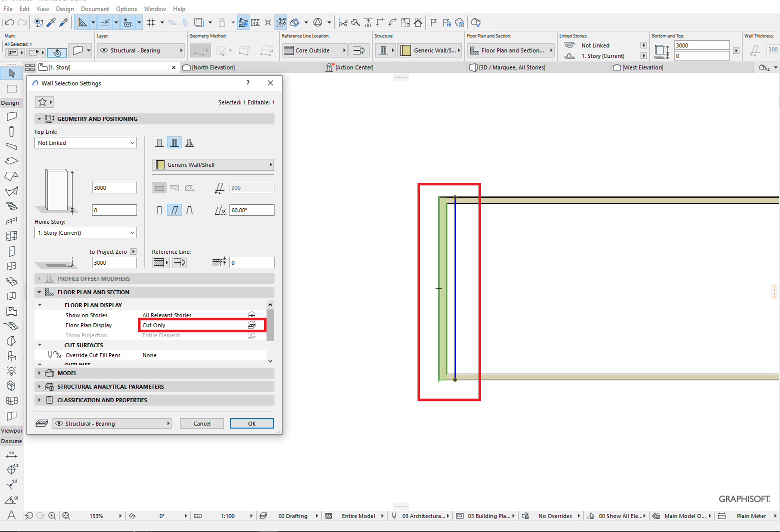Click Cancel to dismiss the dialog

201,423
